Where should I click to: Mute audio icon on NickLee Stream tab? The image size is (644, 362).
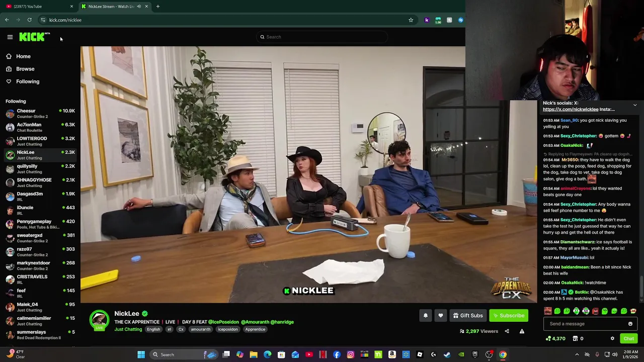click(139, 6)
